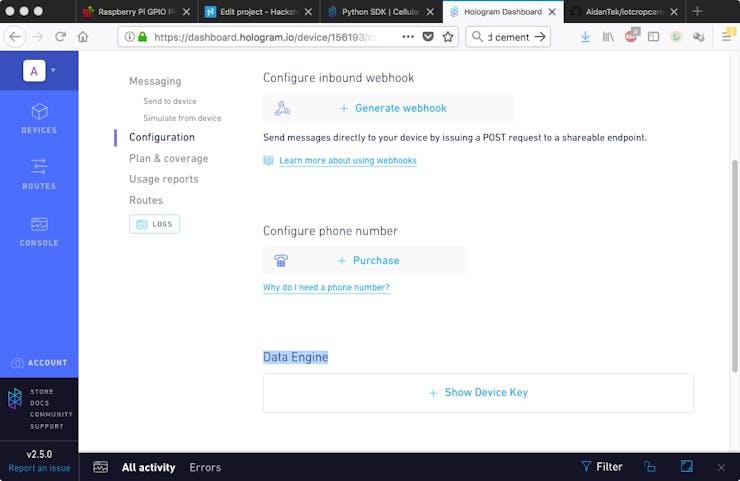Image resolution: width=740 pixels, height=481 pixels.
Task: Click the expand console icon in bottom bar
Action: [687, 466]
